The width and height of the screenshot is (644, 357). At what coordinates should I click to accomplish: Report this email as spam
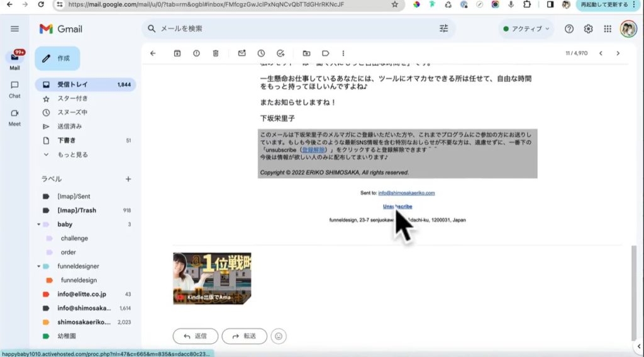tap(196, 54)
